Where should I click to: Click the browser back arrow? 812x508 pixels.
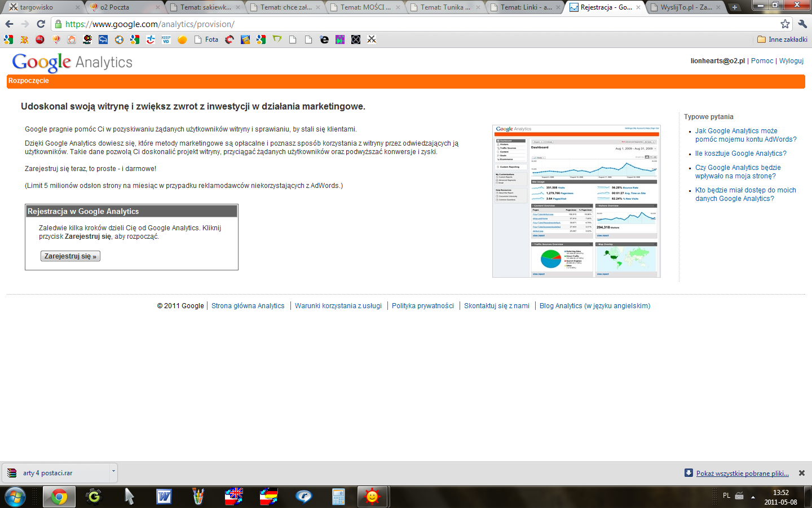(x=9, y=24)
